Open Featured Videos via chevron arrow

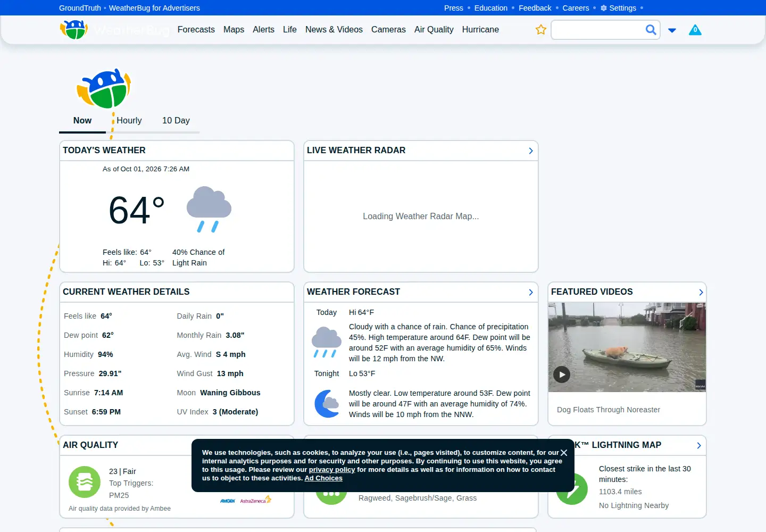pyautogui.click(x=701, y=292)
